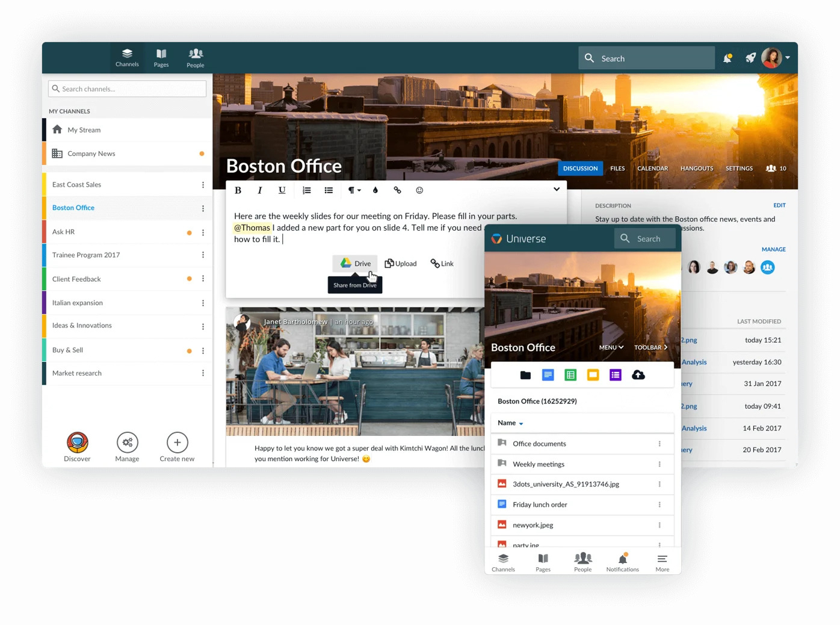Open the Weekly meetings folder
The width and height of the screenshot is (840, 625).
click(x=582, y=464)
